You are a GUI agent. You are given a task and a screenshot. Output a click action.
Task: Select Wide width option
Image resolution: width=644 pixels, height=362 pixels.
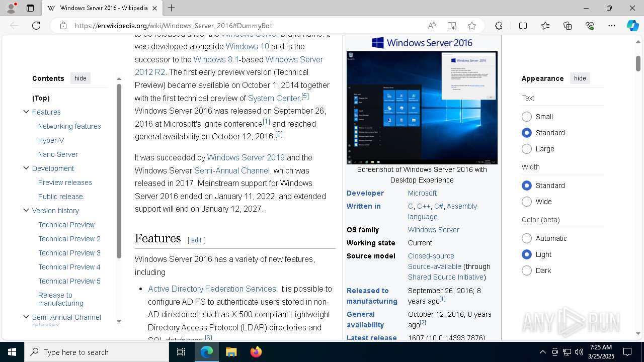pos(527,202)
